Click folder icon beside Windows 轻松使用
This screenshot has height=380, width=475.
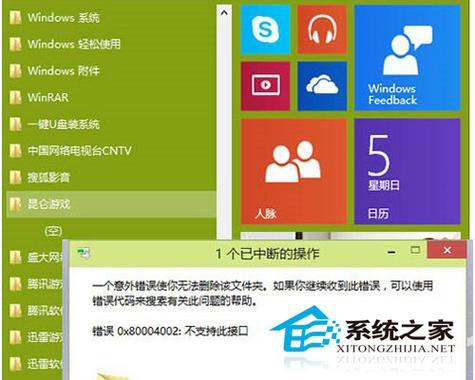click(15, 44)
